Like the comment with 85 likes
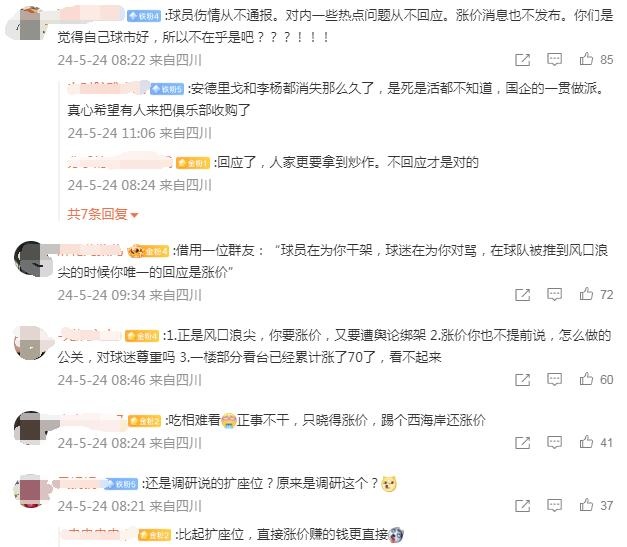Screen dimensions: 627x547 coord(586,59)
